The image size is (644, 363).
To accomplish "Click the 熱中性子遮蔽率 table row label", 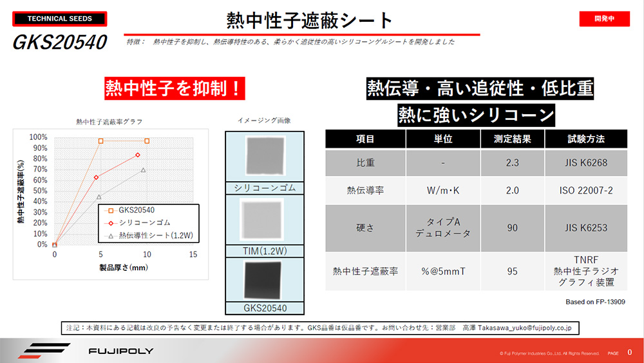I will pyautogui.click(x=365, y=271).
